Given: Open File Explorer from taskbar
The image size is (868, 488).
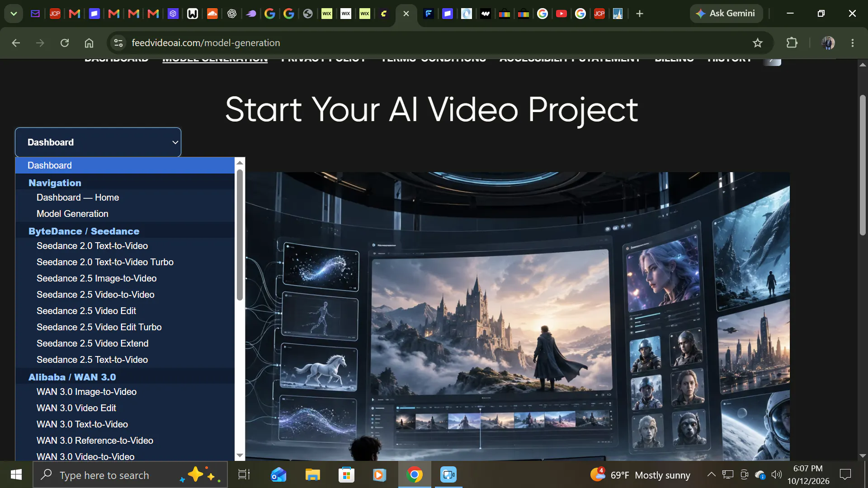Looking at the screenshot, I should click(312, 474).
